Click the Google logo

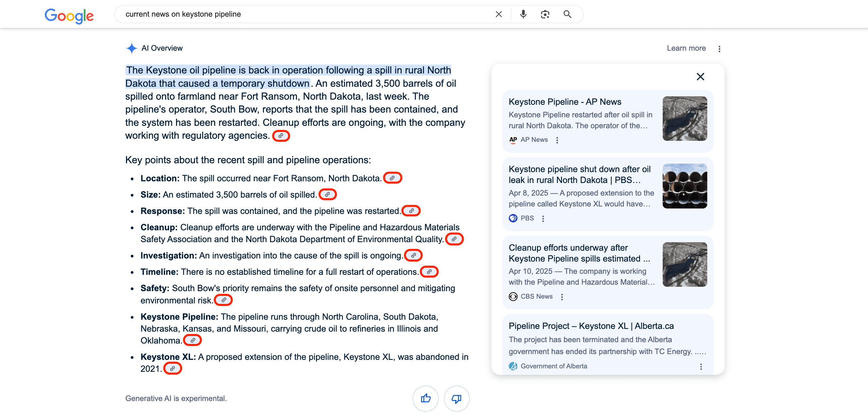pyautogui.click(x=69, y=16)
